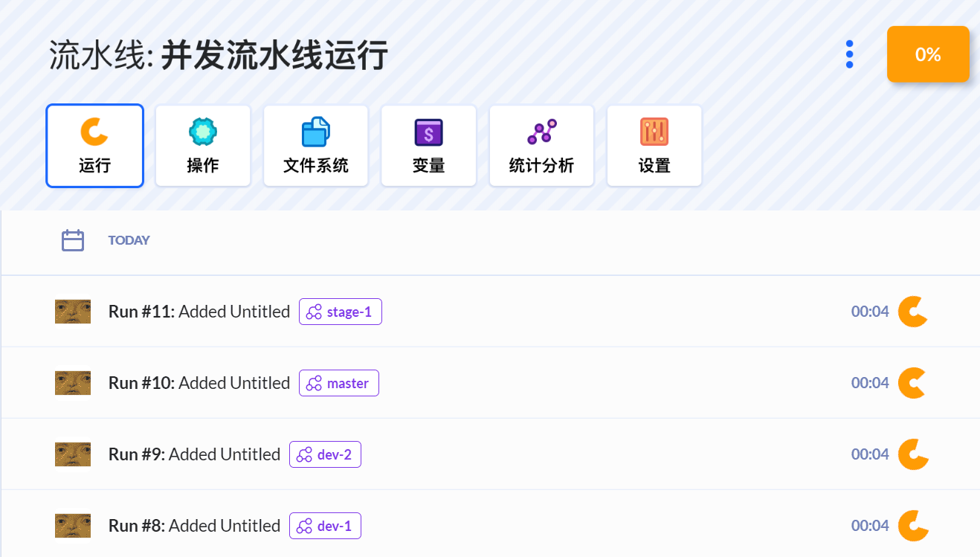Click the dev-2 branch tag

click(325, 454)
